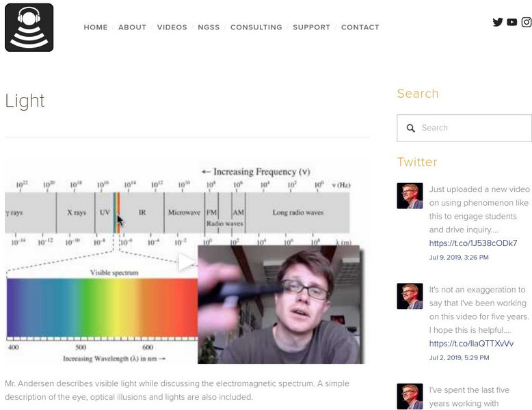This screenshot has width=532, height=410.
Task: Open the About menu item
Action: click(x=133, y=27)
